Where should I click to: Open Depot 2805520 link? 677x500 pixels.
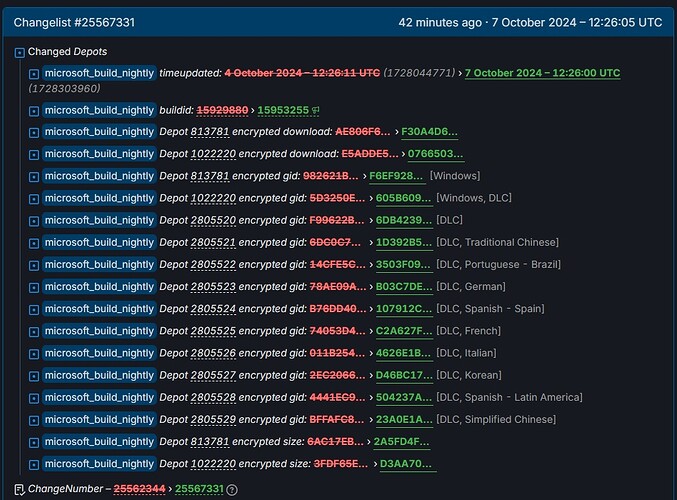[213, 220]
